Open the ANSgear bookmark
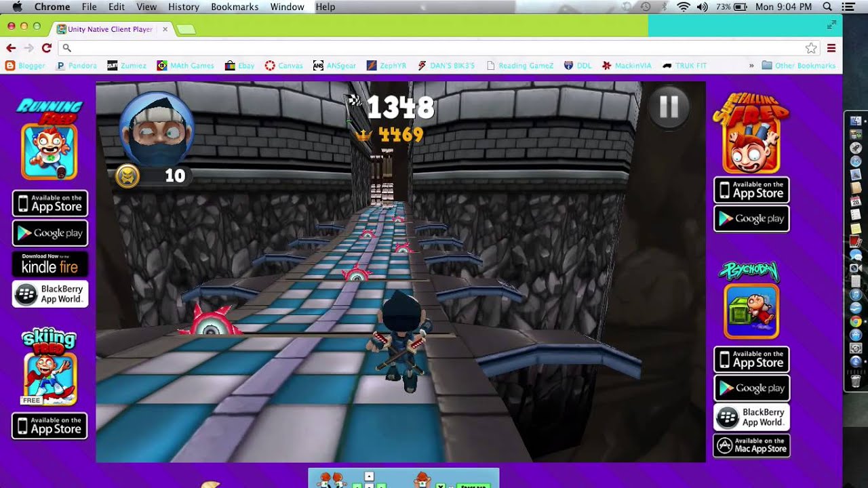This screenshot has width=868, height=488. (334, 66)
